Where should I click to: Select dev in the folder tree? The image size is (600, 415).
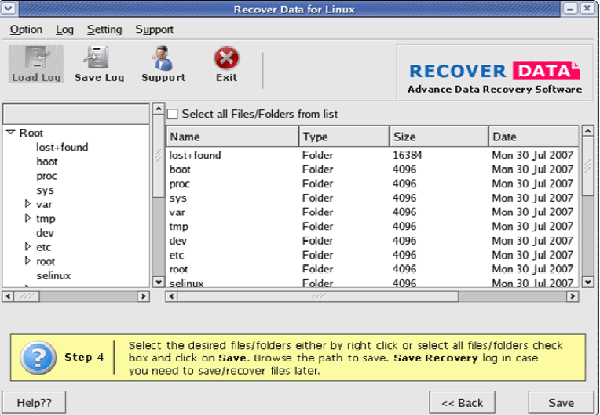pyautogui.click(x=45, y=233)
